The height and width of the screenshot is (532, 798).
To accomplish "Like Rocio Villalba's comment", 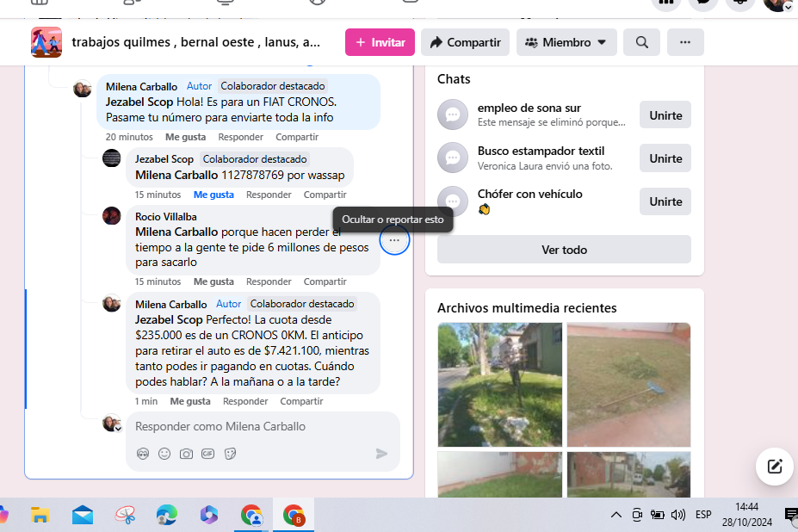I will pyautogui.click(x=213, y=281).
